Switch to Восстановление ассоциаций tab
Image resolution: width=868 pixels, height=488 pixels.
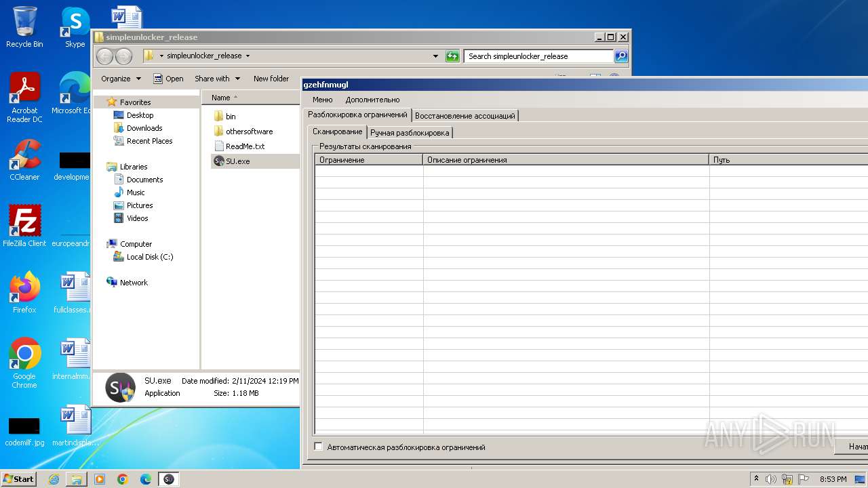coord(465,116)
